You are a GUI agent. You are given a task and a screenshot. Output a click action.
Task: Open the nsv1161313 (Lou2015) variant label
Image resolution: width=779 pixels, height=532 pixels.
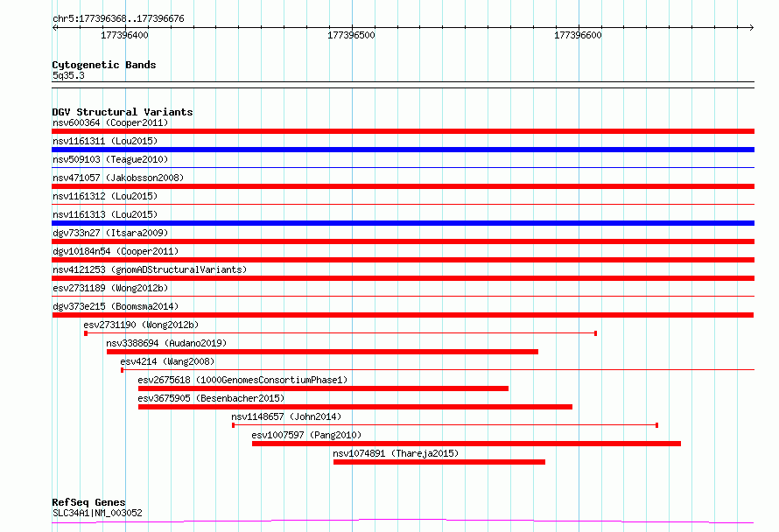click(x=105, y=214)
